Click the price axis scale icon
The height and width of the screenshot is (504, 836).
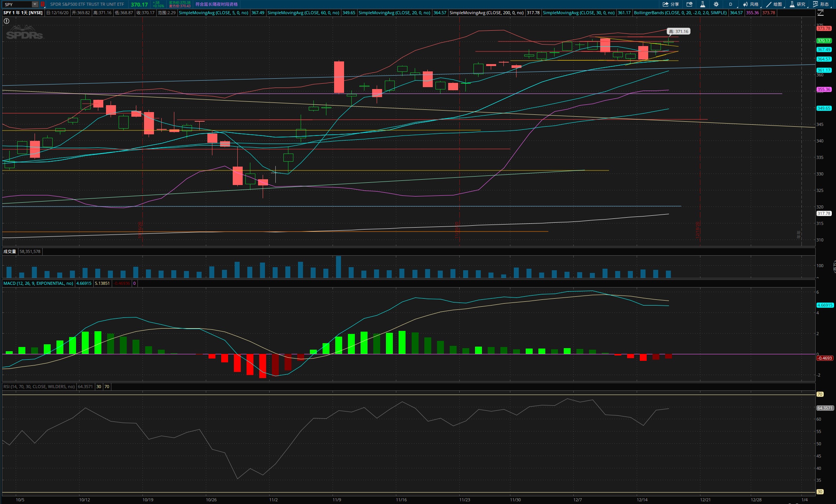coord(820,13)
